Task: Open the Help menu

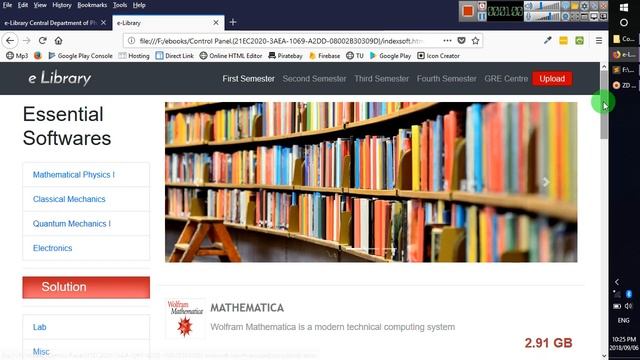Action: pyautogui.click(x=139, y=5)
